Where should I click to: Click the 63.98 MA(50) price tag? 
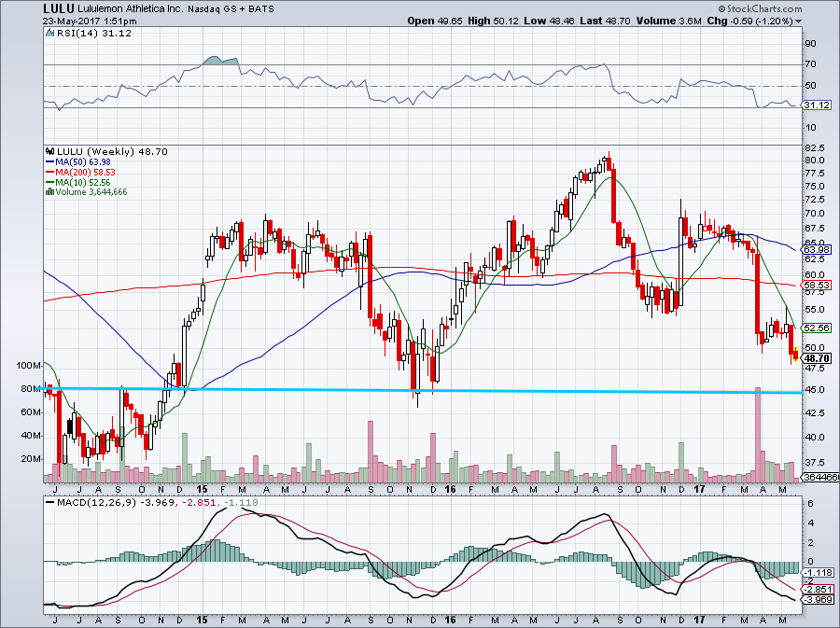tap(817, 249)
